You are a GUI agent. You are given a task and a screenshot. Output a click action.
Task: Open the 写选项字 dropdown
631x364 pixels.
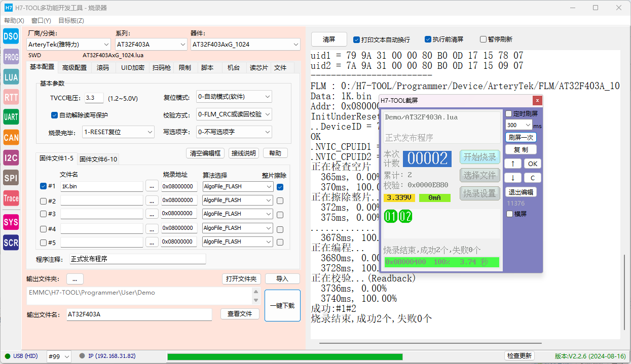(234, 132)
